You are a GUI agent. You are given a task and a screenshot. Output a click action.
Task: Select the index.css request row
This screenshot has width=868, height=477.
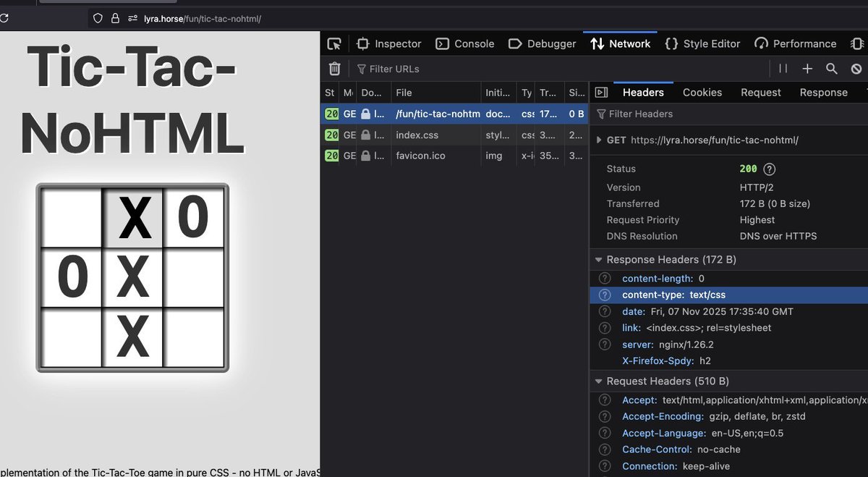[454, 135]
